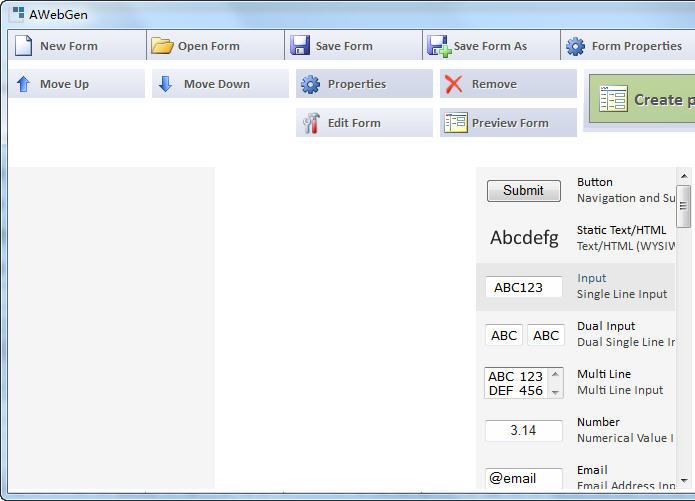The height and width of the screenshot is (501, 695).
Task: Click the Save Form As disk icon
Action: pos(439,46)
